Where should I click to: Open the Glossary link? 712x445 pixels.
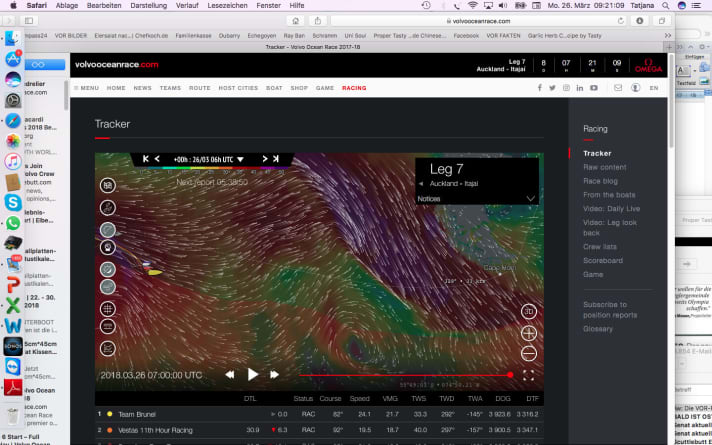click(x=598, y=329)
